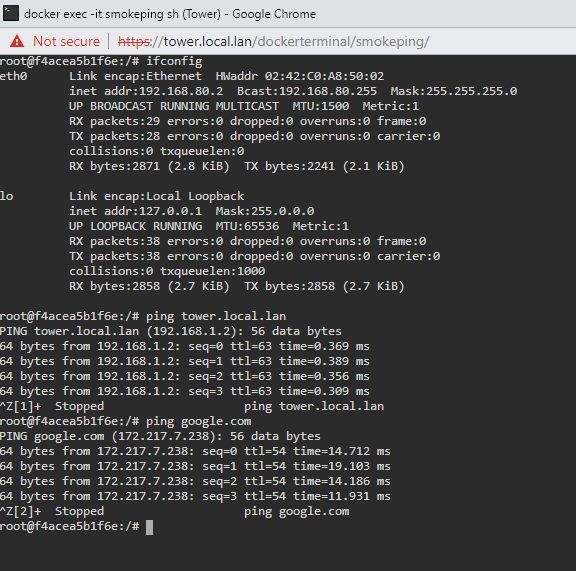Screen dimensions: 576x571
Task: Click the Not secure label
Action: click(x=66, y=41)
